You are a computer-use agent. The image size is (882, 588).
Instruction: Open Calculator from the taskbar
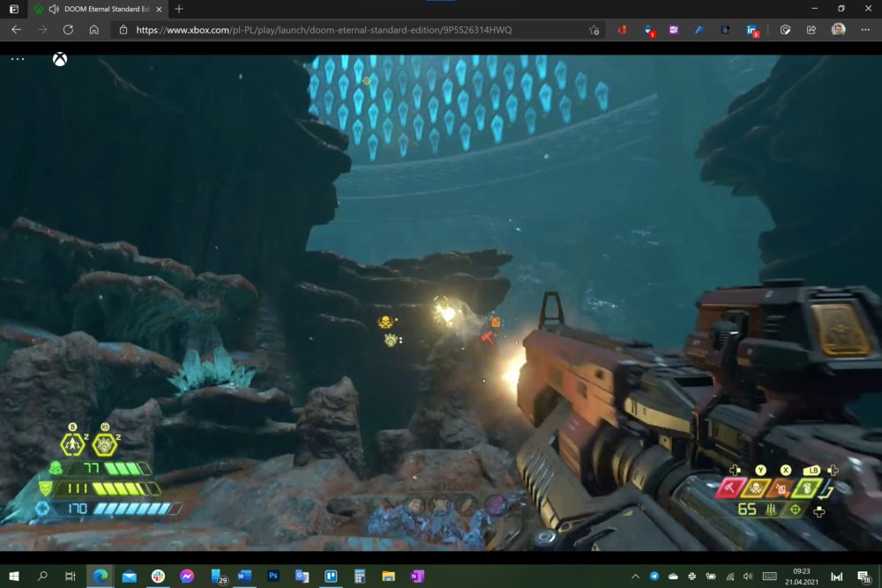pyautogui.click(x=360, y=577)
